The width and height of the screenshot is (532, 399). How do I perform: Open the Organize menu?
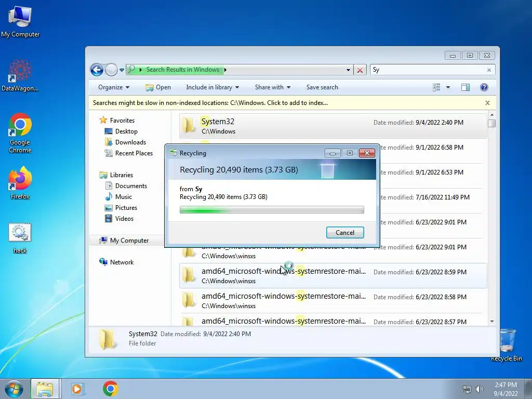pos(114,87)
